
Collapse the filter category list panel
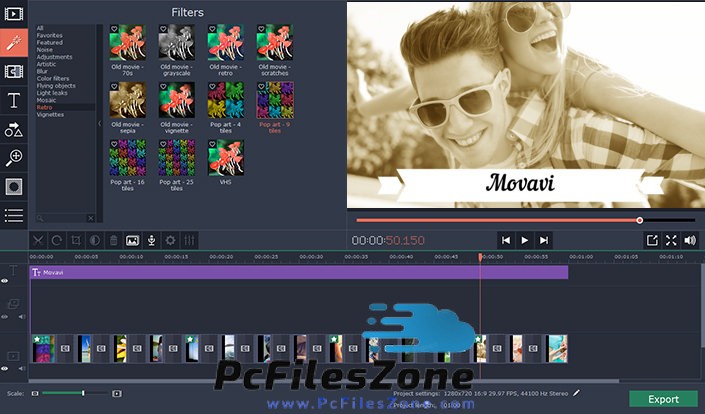(99, 123)
